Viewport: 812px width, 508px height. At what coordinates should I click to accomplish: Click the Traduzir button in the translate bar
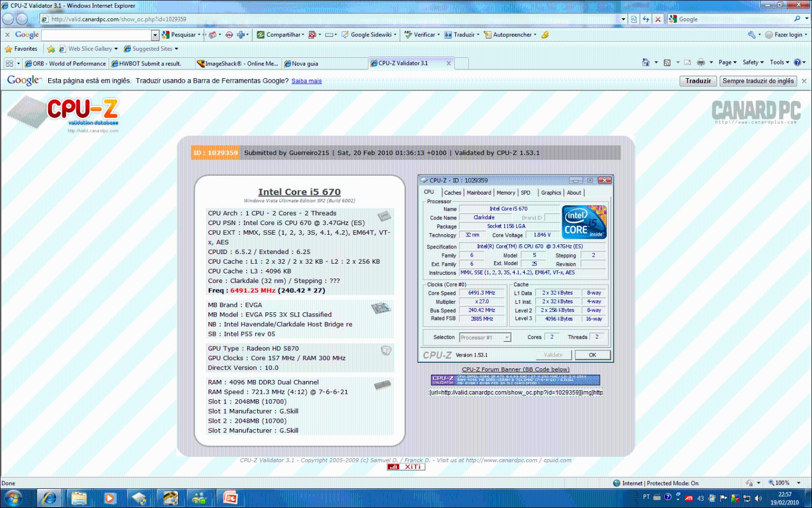(698, 81)
